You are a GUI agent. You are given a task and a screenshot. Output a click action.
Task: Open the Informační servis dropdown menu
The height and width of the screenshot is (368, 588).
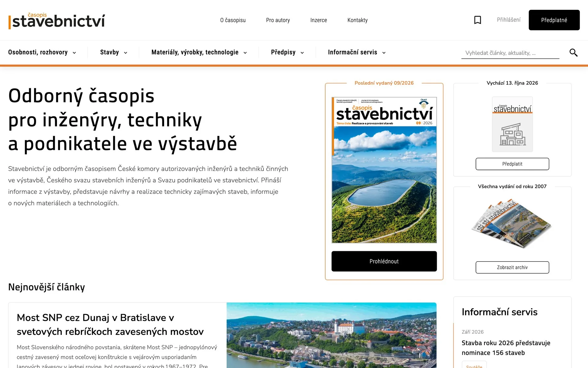click(x=357, y=52)
